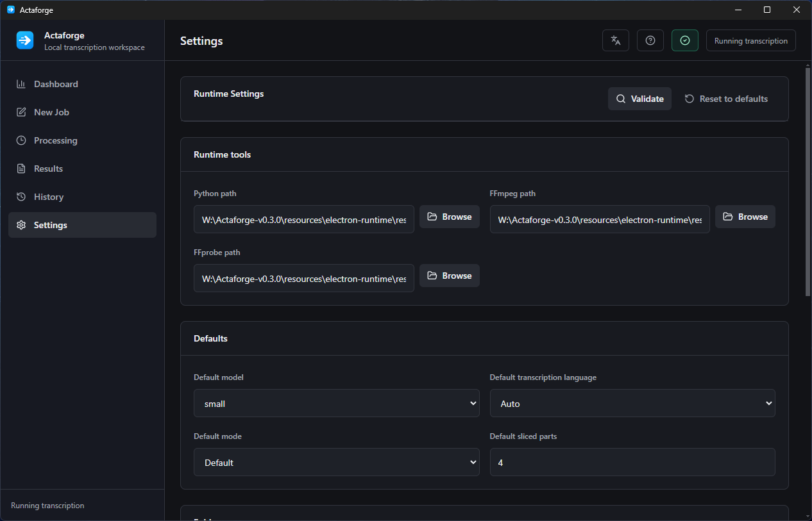812x521 pixels.
Task: Browse for the FFprobe path
Action: (450, 276)
